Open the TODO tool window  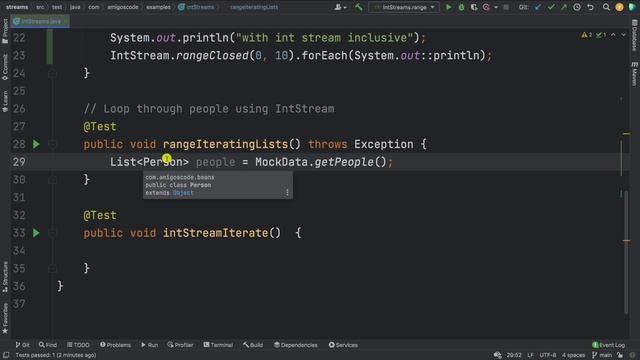pyautogui.click(x=78, y=345)
